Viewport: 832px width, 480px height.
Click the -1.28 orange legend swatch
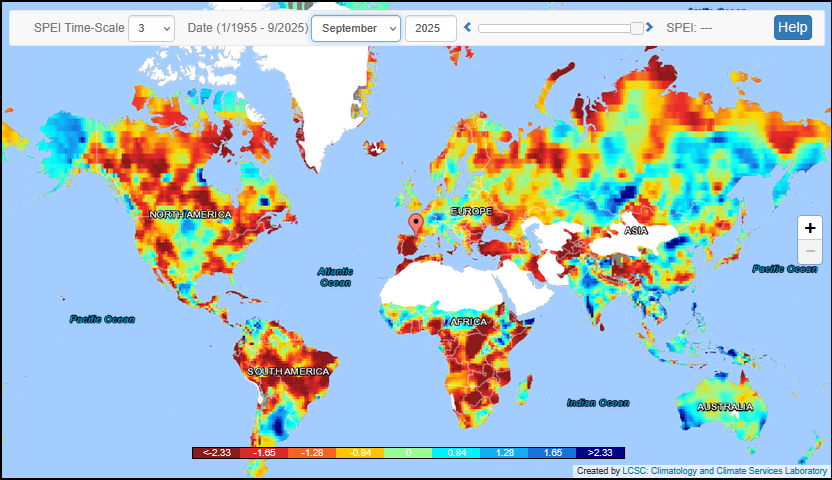pos(312,453)
